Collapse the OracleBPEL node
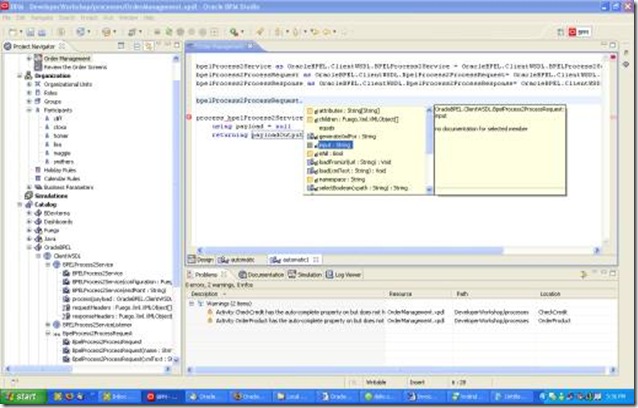Viewport: 638px width, 408px height. point(29,247)
